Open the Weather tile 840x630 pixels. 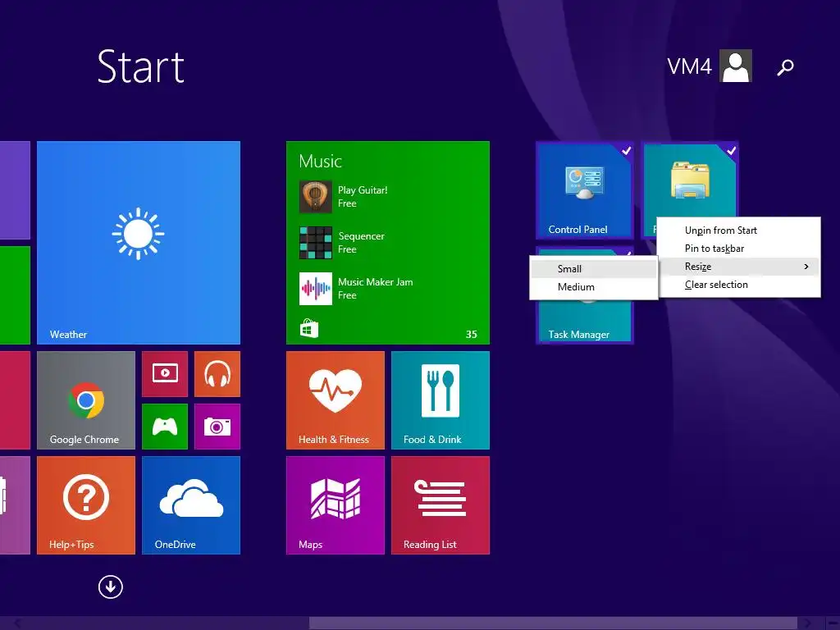click(138, 242)
